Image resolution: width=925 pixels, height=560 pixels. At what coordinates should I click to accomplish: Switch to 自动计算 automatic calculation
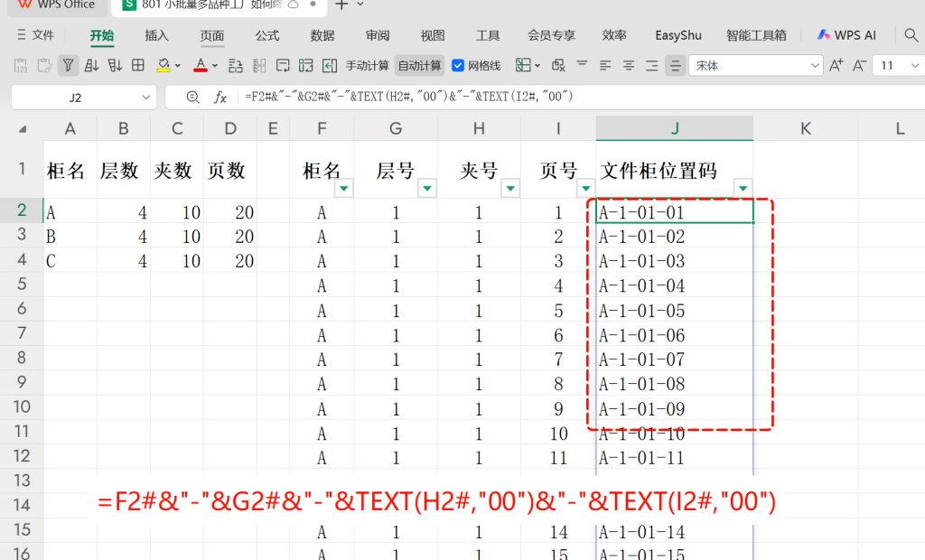(419, 66)
